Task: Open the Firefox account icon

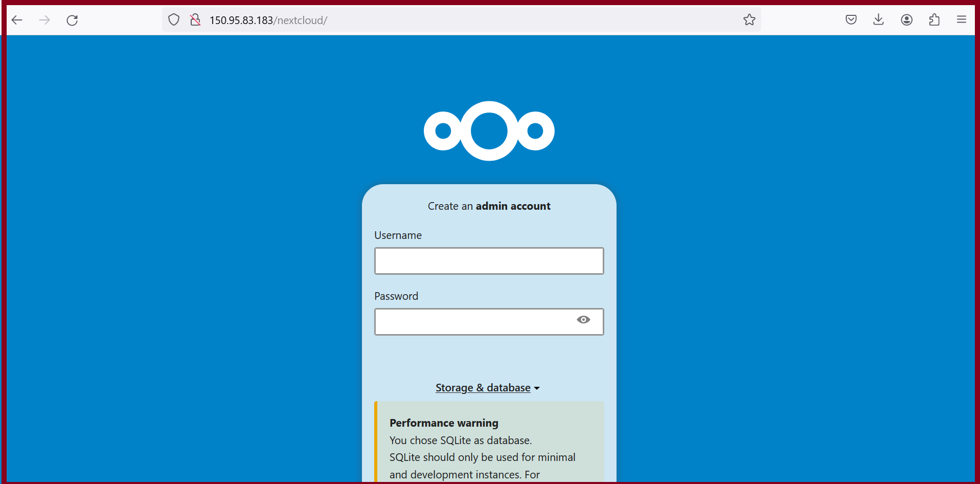Action: tap(906, 20)
